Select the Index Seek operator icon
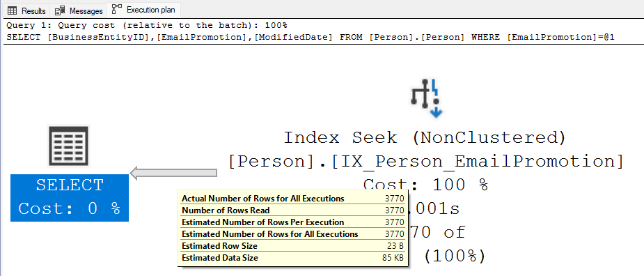 (426, 98)
